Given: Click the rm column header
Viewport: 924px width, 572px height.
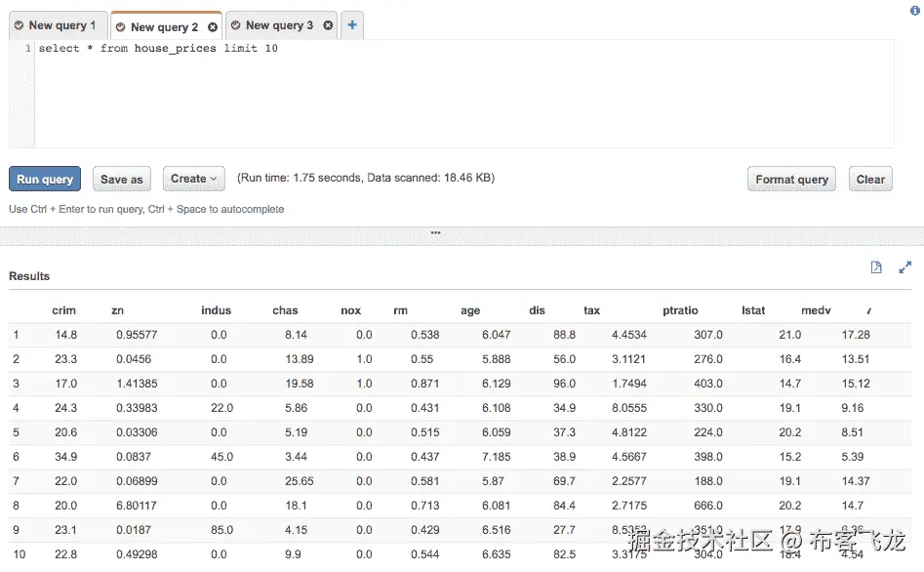Looking at the screenshot, I should point(401,310).
